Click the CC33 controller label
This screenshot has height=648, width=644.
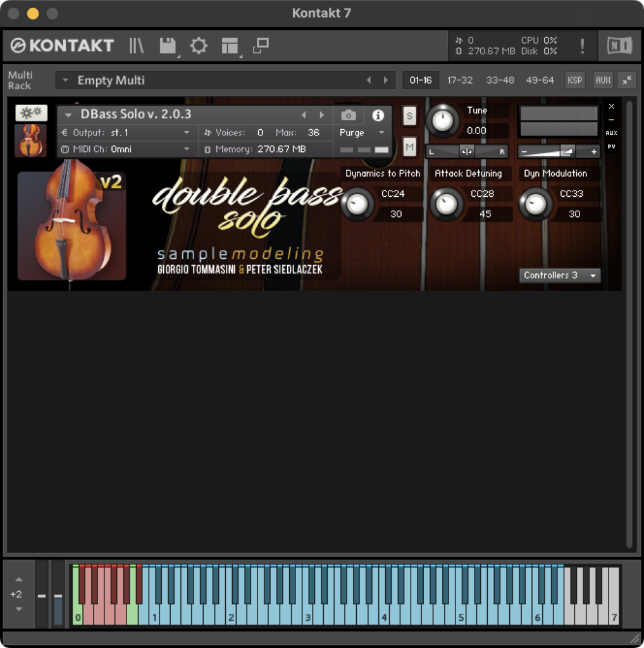click(571, 194)
